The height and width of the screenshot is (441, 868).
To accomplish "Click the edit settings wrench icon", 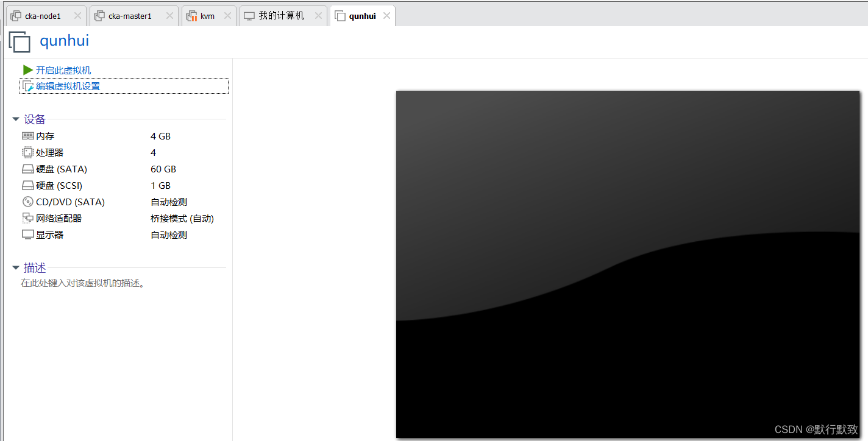I will (28, 86).
